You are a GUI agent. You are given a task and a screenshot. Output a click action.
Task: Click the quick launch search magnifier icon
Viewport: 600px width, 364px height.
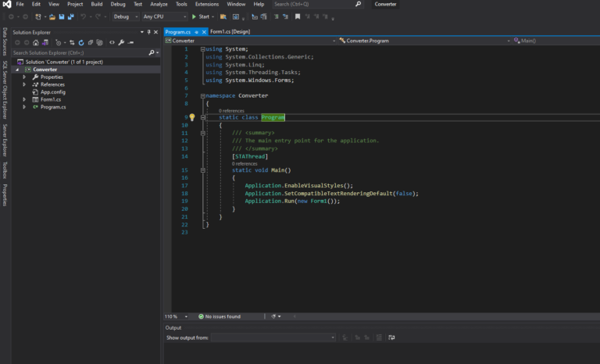click(358, 4)
